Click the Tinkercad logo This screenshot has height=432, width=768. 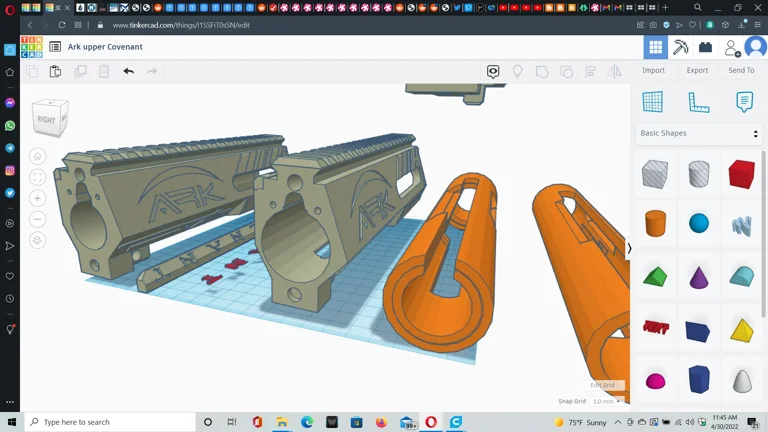coord(31,47)
